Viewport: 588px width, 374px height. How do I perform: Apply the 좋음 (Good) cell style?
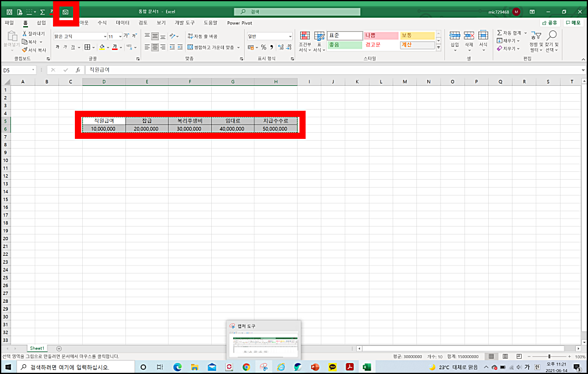tap(345, 45)
